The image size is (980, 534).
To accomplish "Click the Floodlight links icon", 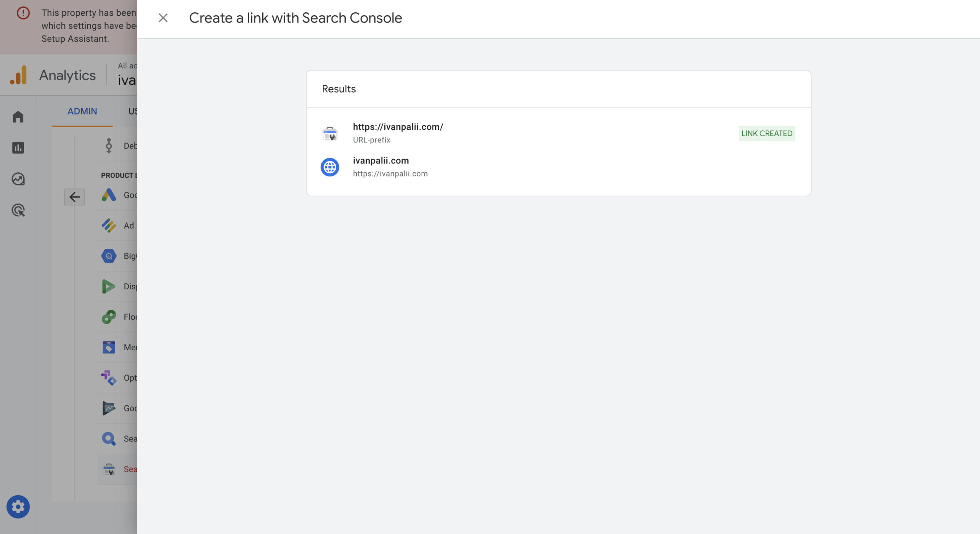I will coord(109,317).
